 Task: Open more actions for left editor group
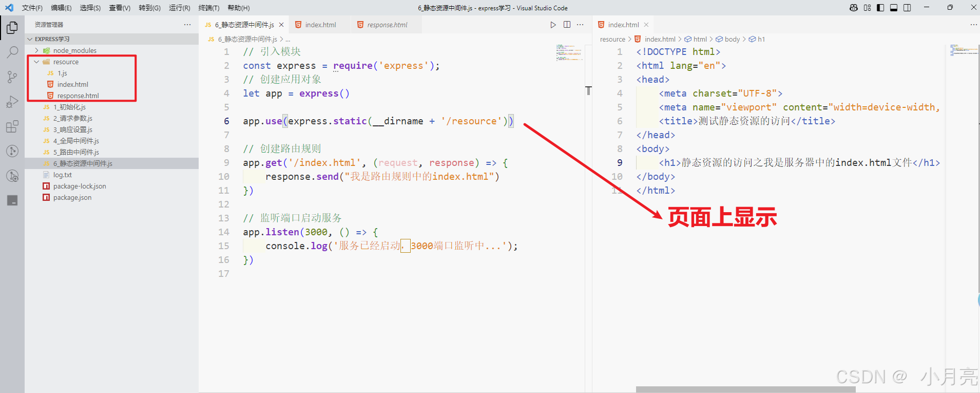coord(580,25)
